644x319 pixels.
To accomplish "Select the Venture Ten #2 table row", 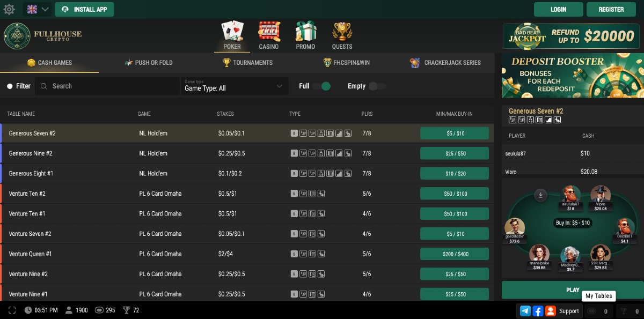I will 247,194.
